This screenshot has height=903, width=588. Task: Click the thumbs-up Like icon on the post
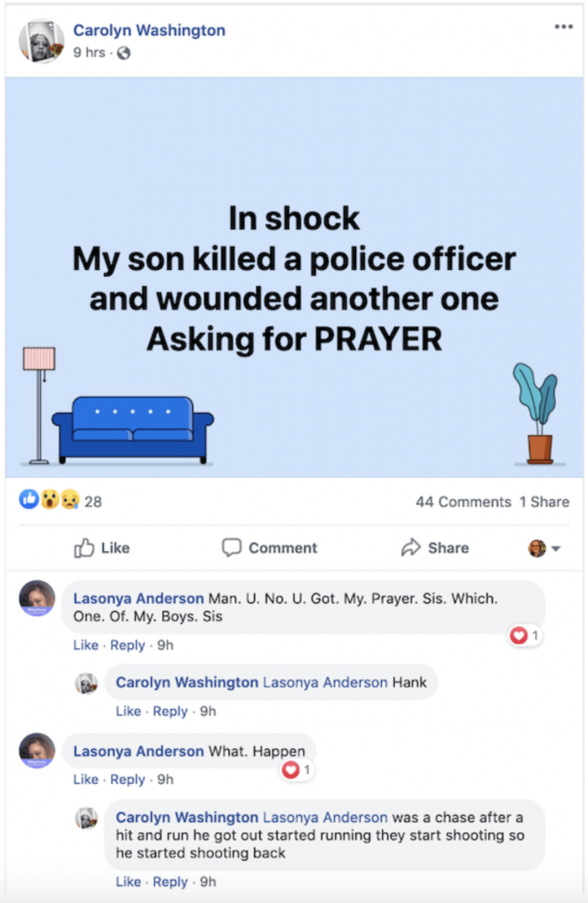(x=85, y=549)
